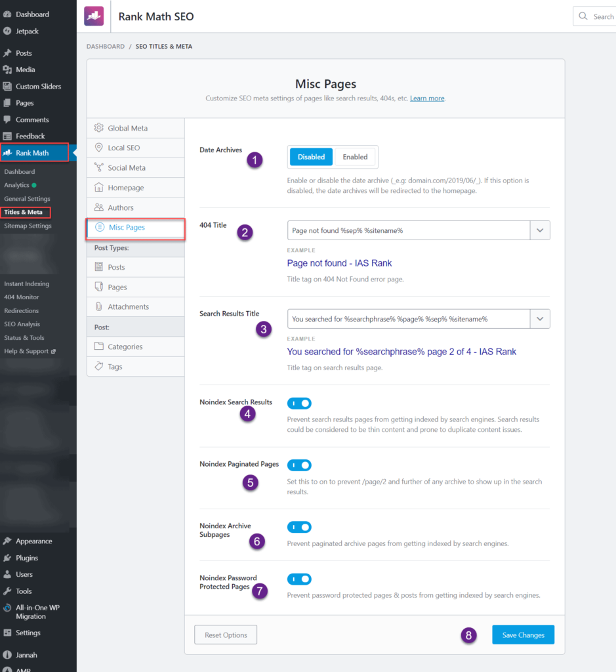Click the Rank Math SEO logo icon
Screen dimensions: 616x672
[94, 16]
